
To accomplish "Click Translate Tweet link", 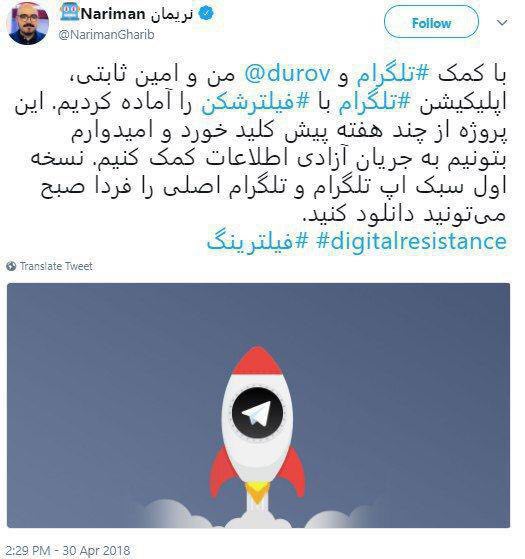I will click(x=56, y=266).
